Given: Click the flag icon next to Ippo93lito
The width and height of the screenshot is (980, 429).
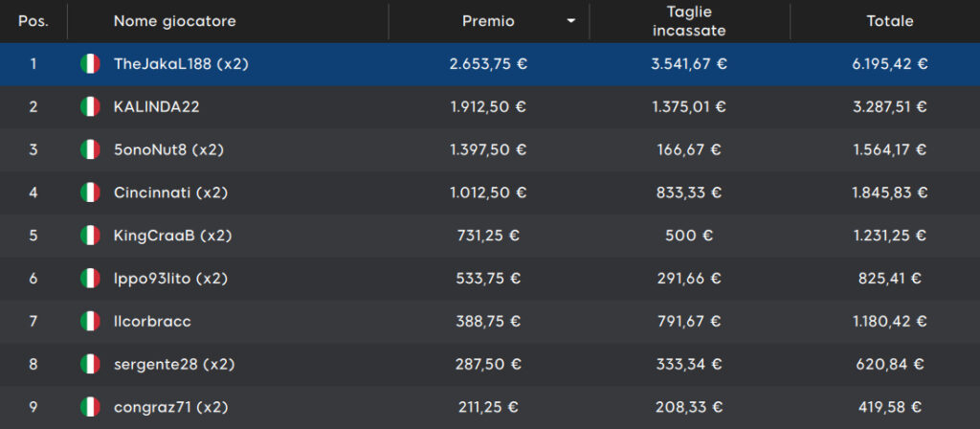Looking at the screenshot, I should 90,279.
